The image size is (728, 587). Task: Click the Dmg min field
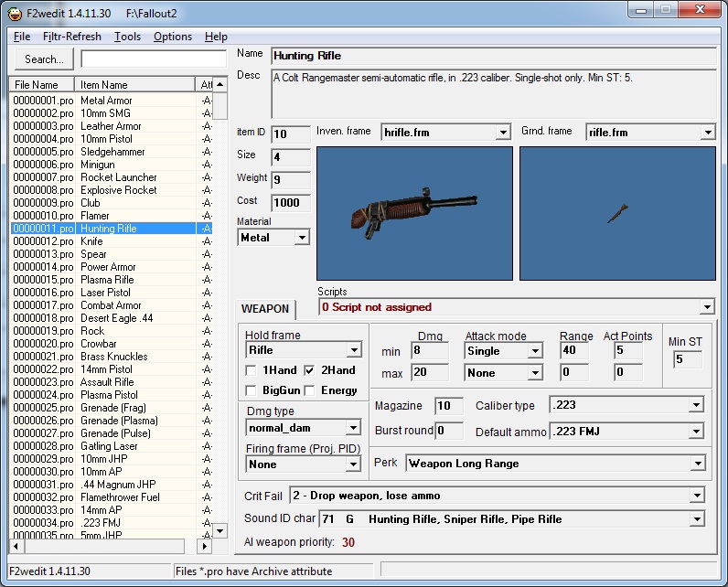click(430, 350)
